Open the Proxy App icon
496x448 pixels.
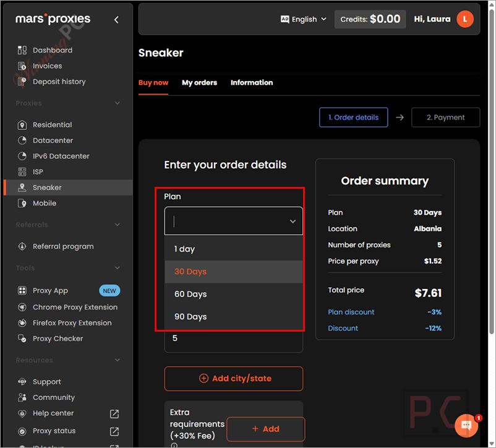tap(22, 290)
